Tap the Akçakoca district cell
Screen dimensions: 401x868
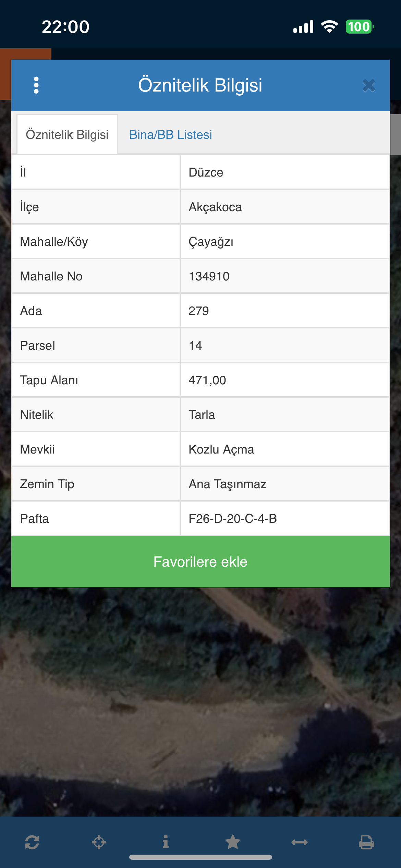click(x=215, y=207)
